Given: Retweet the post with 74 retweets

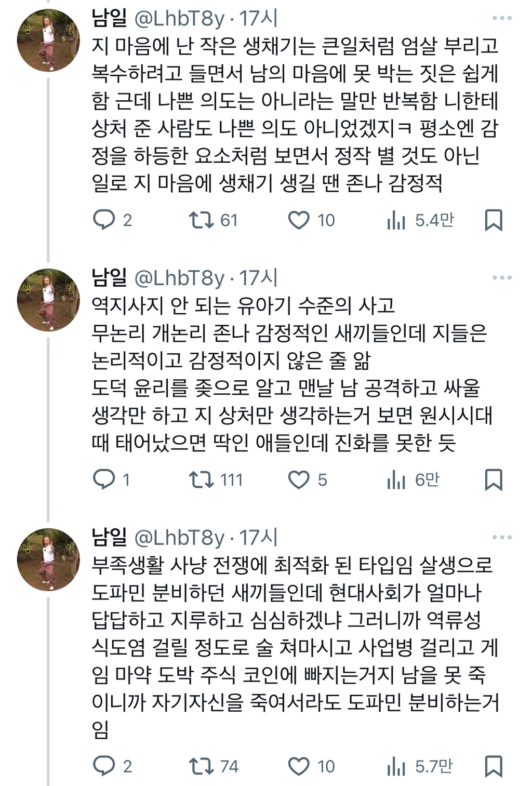Looking at the screenshot, I should 201,766.
